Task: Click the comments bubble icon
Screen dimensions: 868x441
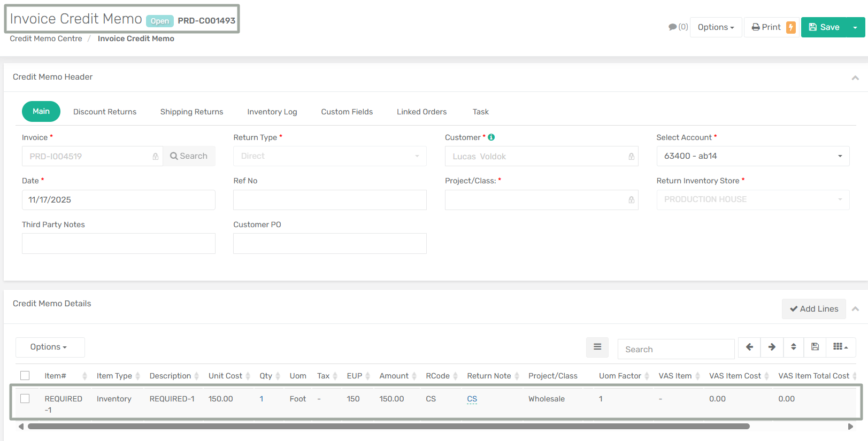Action: pos(672,27)
